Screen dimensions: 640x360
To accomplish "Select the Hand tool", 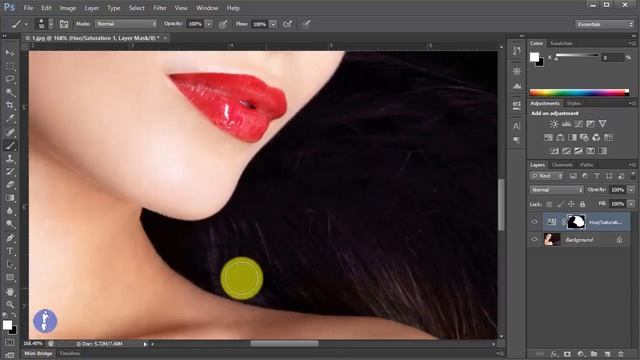I will (x=10, y=291).
